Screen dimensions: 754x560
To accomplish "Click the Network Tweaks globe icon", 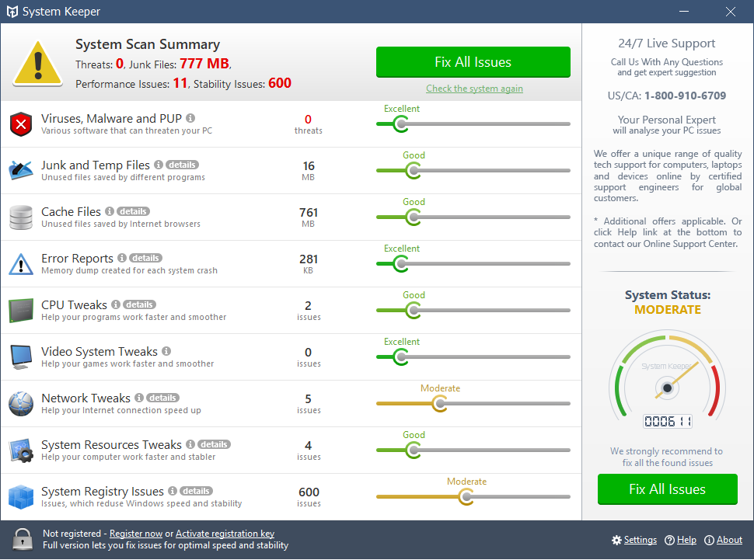I will click(x=21, y=404).
